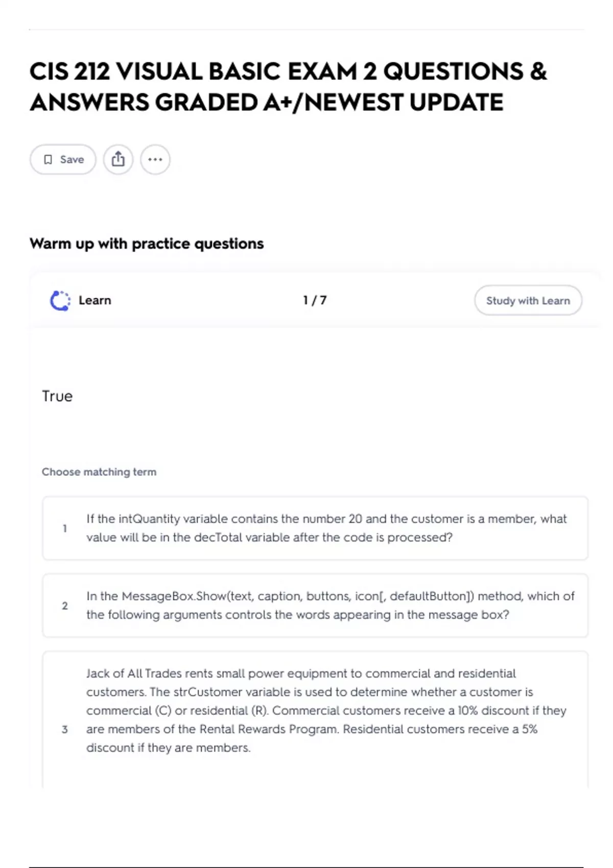Click the 'Save' text label

click(x=72, y=160)
